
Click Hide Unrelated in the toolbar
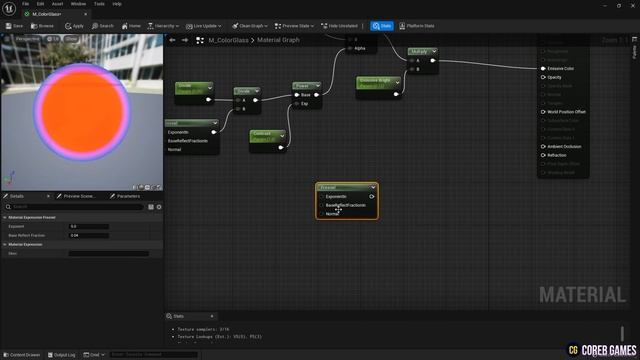pyautogui.click(x=339, y=26)
